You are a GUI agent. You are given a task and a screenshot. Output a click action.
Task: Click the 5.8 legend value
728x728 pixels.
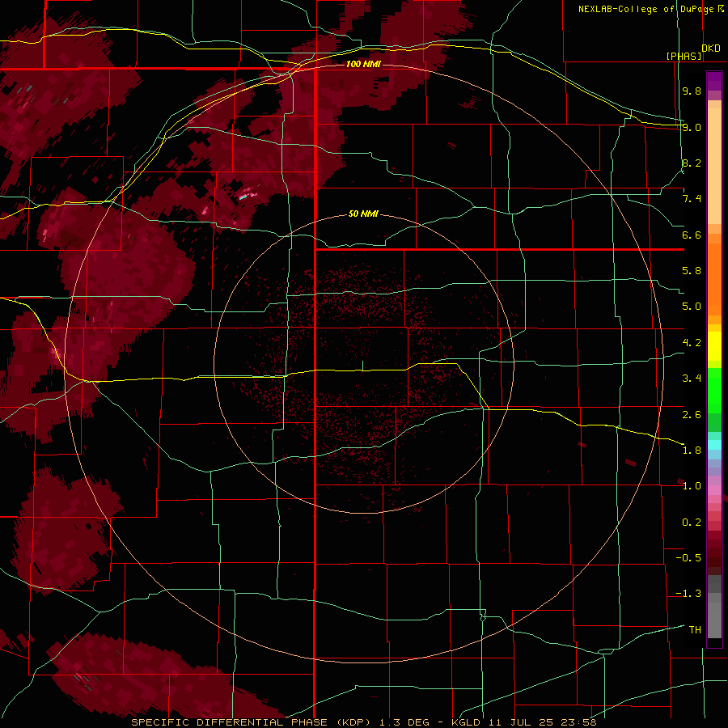[692, 270]
